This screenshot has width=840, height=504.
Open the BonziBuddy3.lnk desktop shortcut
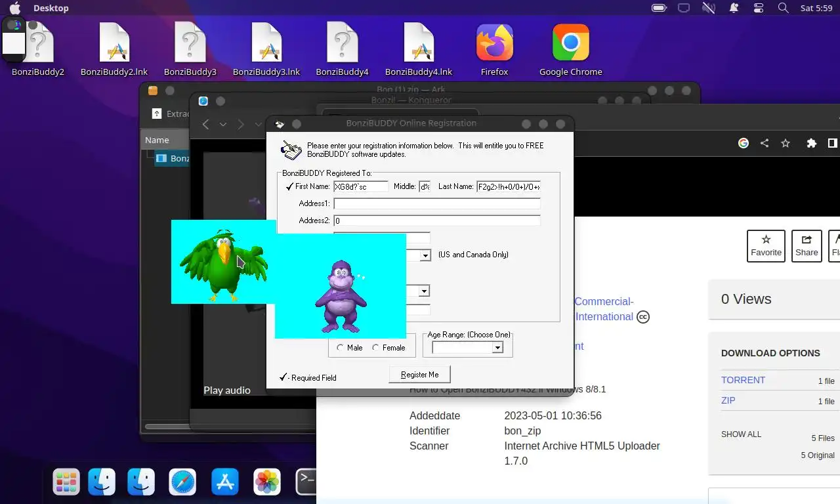point(266,49)
